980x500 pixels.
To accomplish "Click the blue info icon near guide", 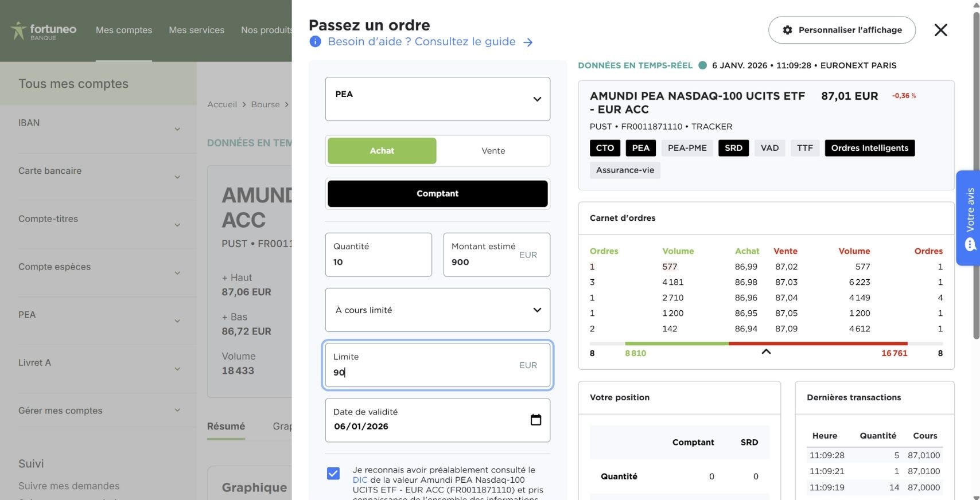I will [x=315, y=41].
